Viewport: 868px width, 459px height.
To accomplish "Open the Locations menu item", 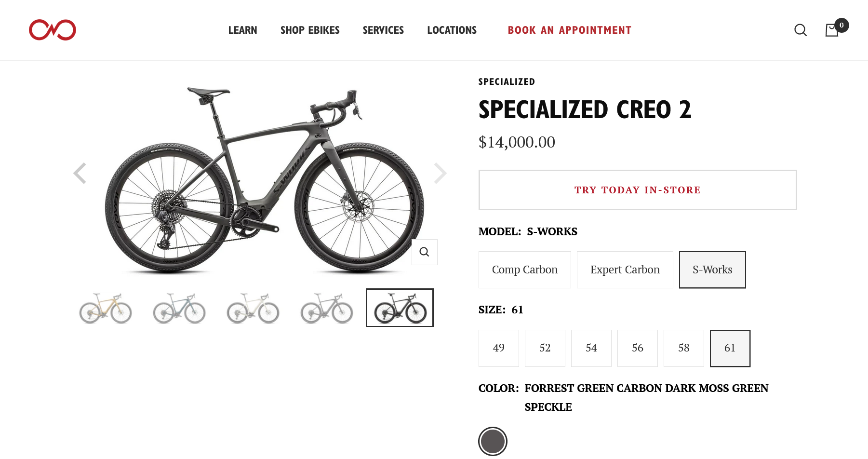I will coord(452,30).
